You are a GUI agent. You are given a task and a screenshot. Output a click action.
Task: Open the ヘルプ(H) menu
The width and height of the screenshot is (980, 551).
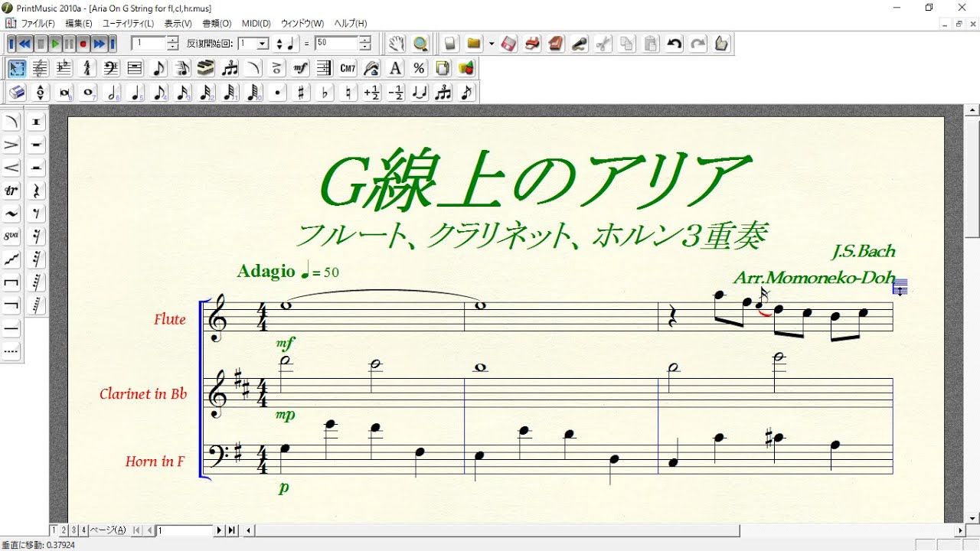(x=351, y=24)
